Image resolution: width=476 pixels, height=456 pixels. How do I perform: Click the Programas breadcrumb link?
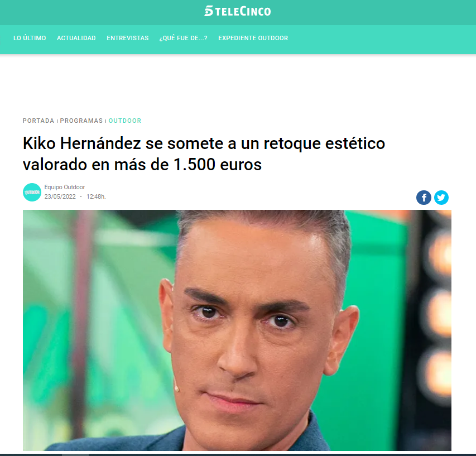[81, 121]
